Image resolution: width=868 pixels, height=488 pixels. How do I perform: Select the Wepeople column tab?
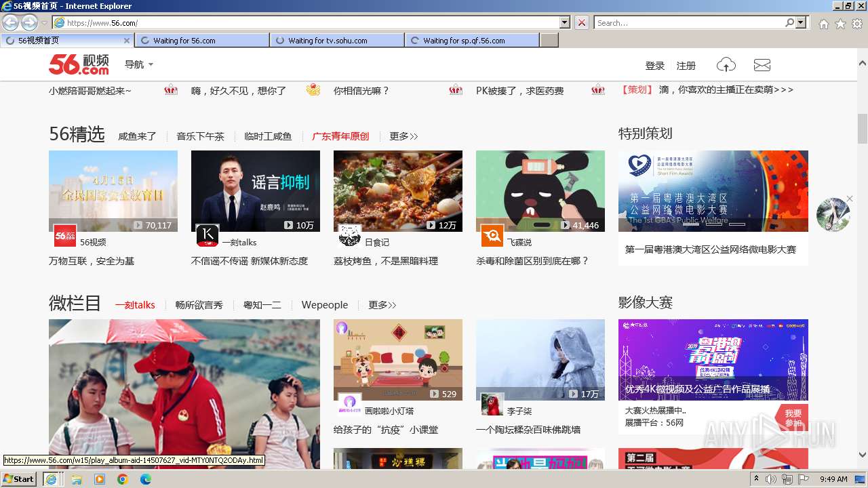[325, 305]
